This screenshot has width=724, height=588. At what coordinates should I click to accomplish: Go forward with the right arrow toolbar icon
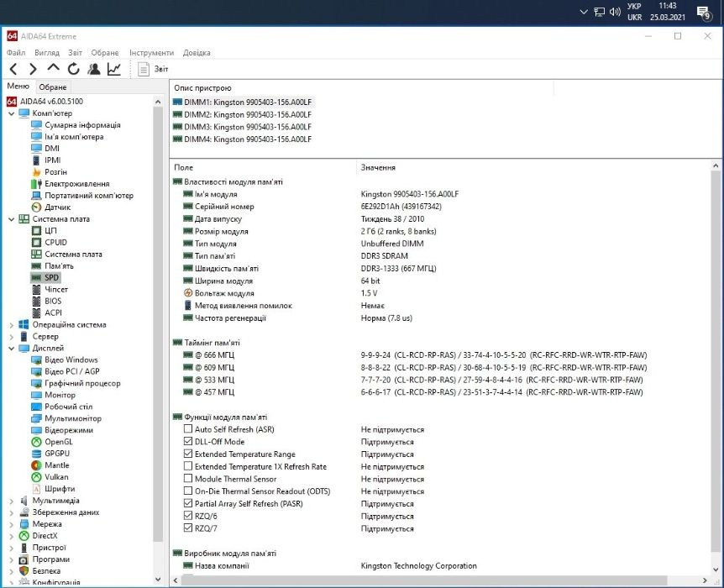coord(33,69)
